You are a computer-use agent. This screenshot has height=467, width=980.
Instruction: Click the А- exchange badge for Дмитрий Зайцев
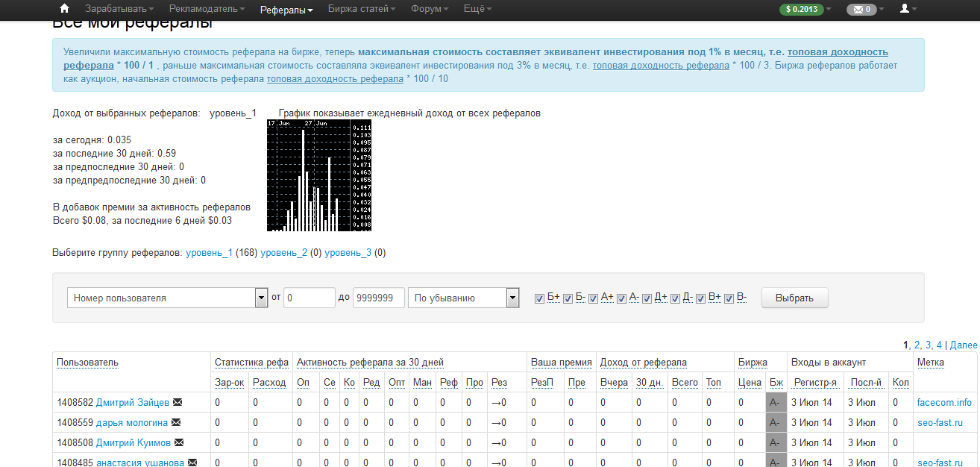[x=776, y=403]
